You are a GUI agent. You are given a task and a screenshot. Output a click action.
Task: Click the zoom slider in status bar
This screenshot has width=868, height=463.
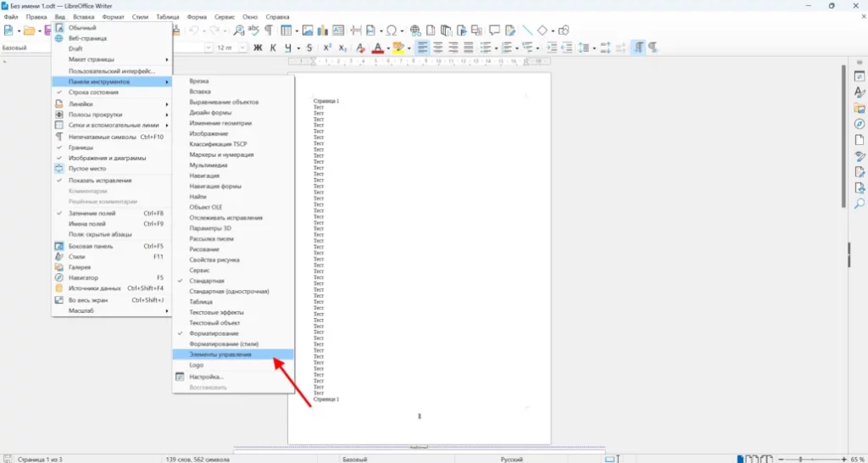pyautogui.click(x=811, y=459)
